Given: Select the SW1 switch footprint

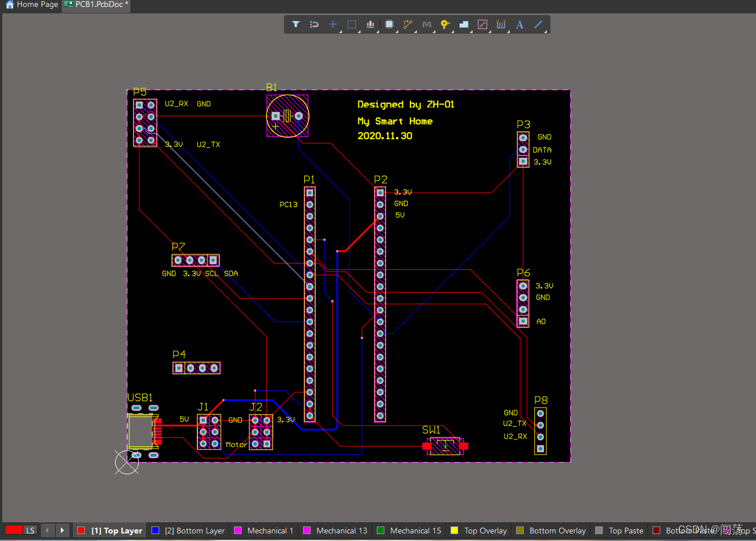Looking at the screenshot, I should 445,446.
